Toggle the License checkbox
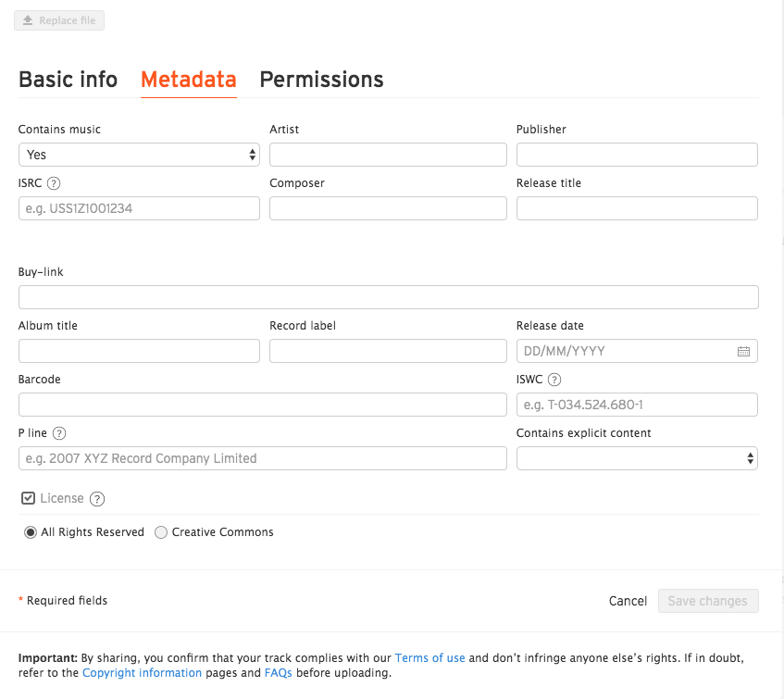 coord(28,498)
